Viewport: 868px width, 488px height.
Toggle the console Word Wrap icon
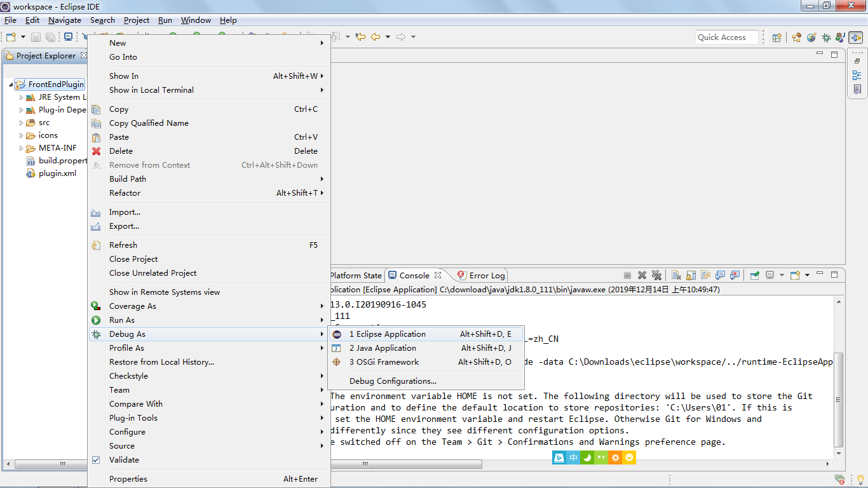click(x=705, y=275)
